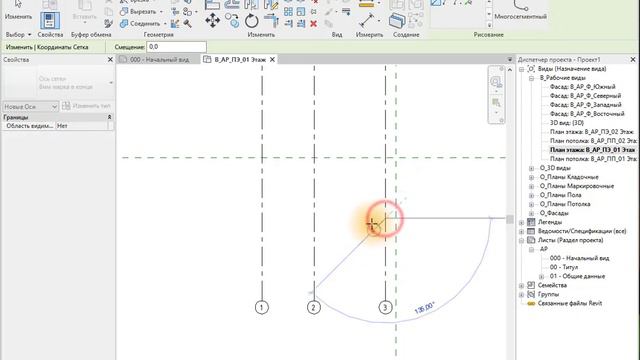The width and height of the screenshot is (640, 360).
Task: Click the Изменить (Modify) arrow tool
Action: 18,10
